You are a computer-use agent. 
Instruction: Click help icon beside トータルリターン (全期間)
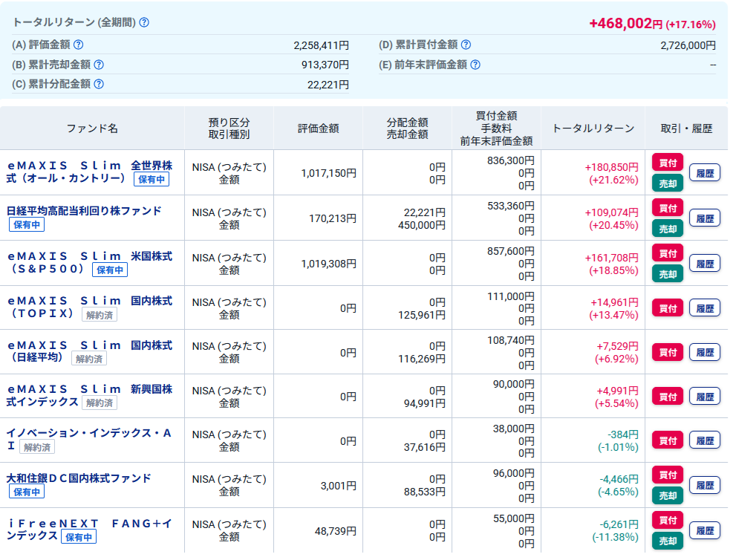click(x=144, y=22)
